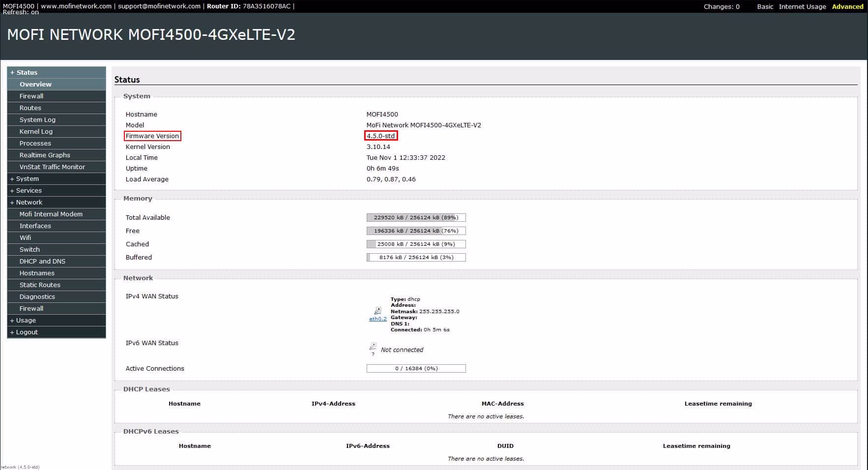Click the DHCP Leases Leasetime remaining header
This screenshot has width=868, height=470.
[x=718, y=404]
